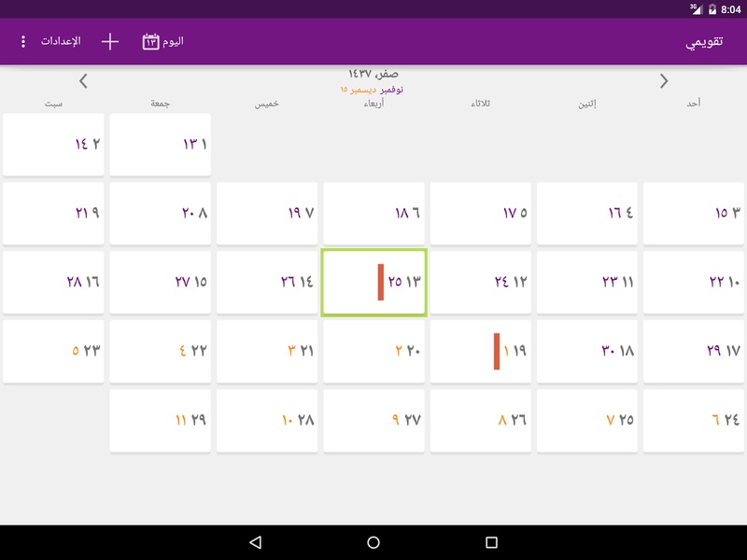This screenshot has height=560, width=747.
Task: Tap the plus icon to add an event
Action: click(x=110, y=41)
